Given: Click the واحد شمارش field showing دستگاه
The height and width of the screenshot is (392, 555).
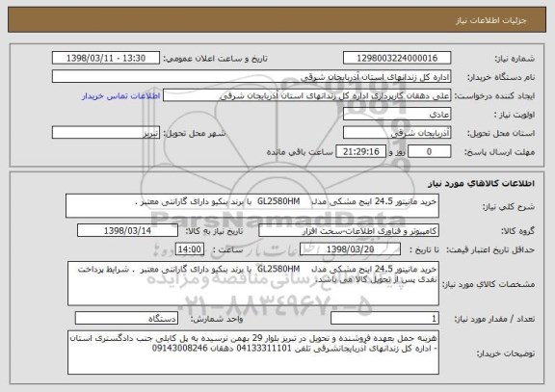Looking at the screenshot, I should click(126, 319).
